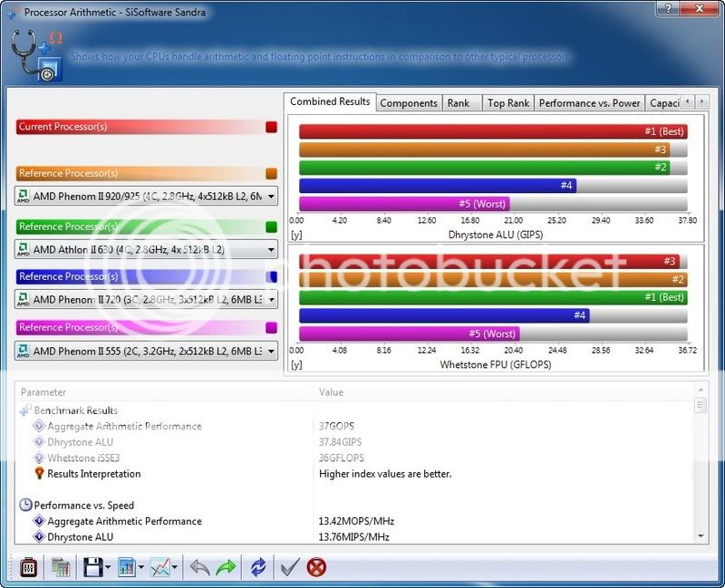
Task: Click the value 37GOPS
Action: pyautogui.click(x=336, y=426)
